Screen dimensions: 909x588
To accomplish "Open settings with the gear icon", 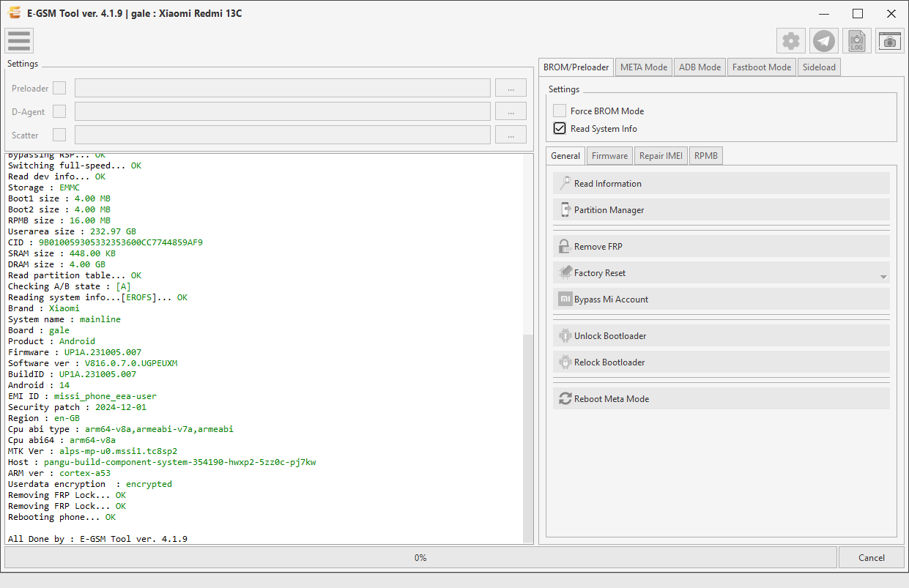I will pos(791,41).
